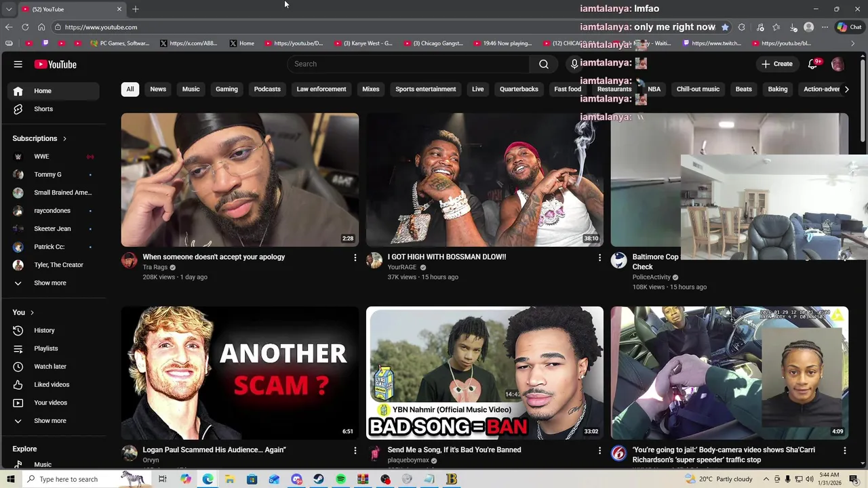
Task: Go back in browser toolbar
Action: click(9, 27)
